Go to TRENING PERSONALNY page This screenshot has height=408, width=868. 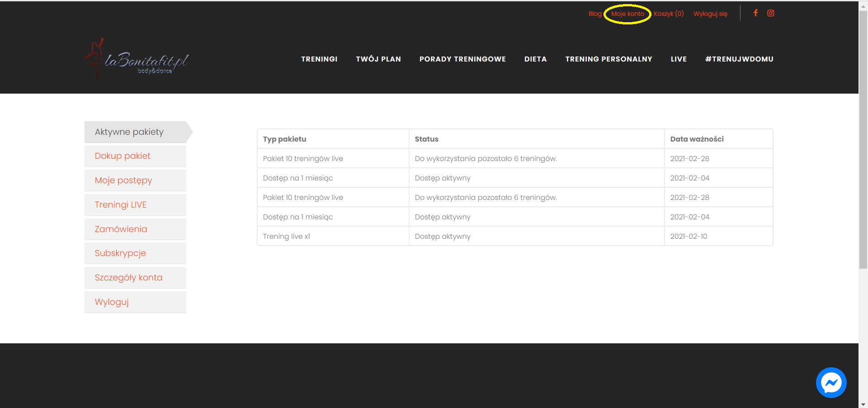tap(609, 59)
